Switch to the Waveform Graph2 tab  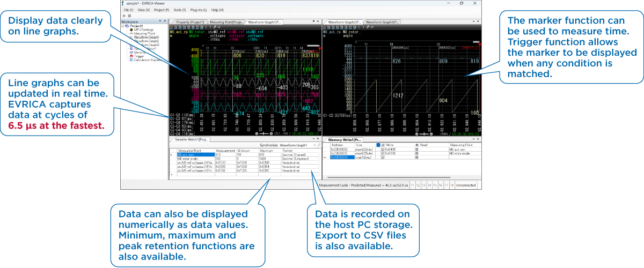pos(345,22)
